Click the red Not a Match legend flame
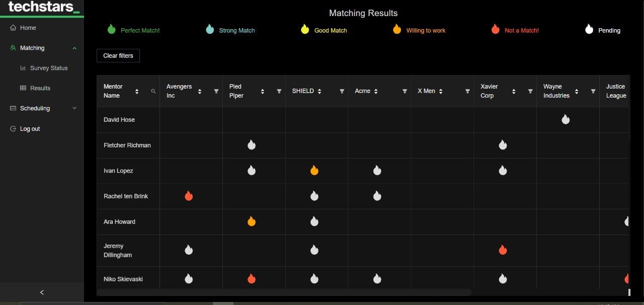Screen dimensions: 644x305 pos(496,29)
